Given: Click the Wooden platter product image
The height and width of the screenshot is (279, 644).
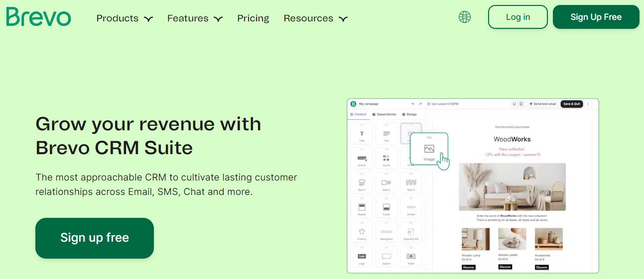Looking at the screenshot, I should (513, 239).
